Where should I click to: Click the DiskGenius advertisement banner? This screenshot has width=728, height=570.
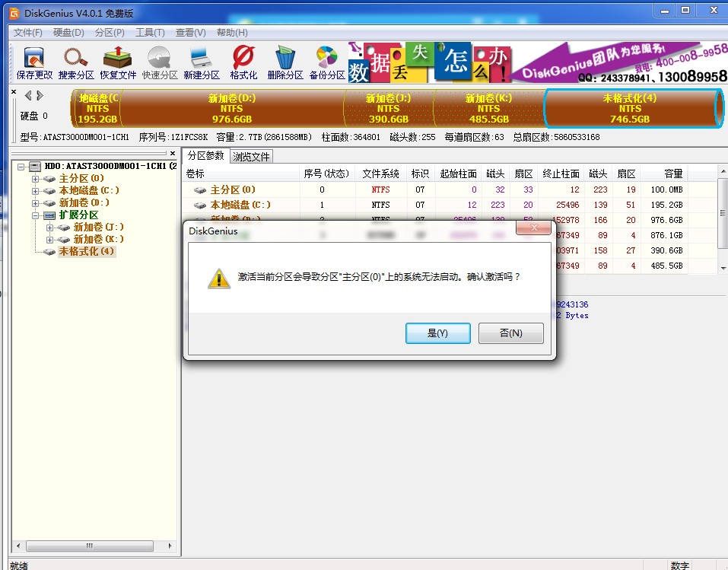pos(537,62)
